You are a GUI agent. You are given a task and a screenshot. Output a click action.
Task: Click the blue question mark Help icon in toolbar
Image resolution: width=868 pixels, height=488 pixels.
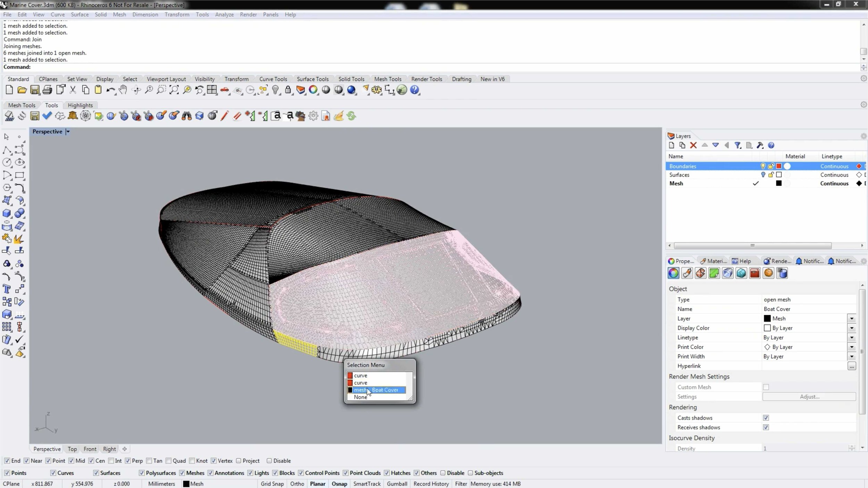415,90
